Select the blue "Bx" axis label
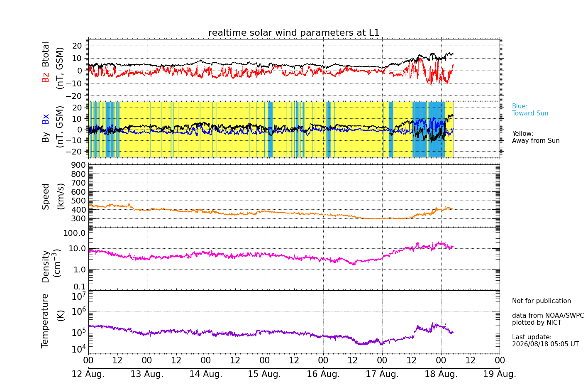Image resolution: width=588 pixels, height=392 pixels. click(46, 119)
